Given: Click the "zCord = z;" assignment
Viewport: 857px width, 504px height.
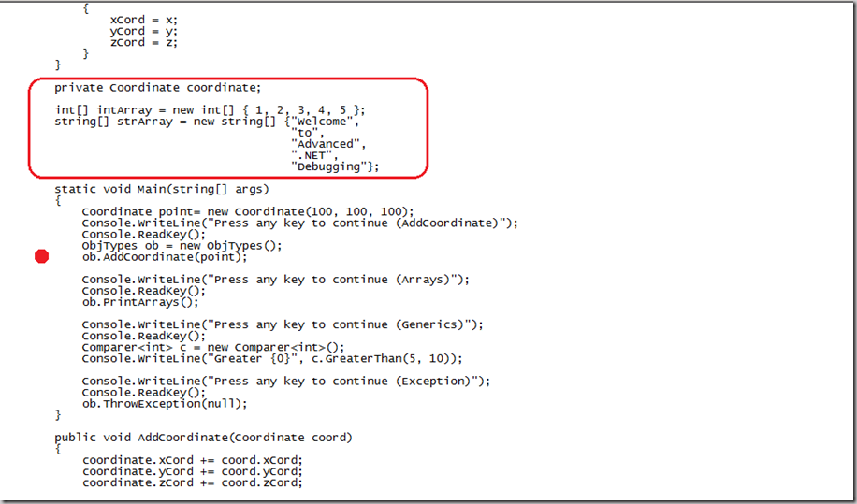Looking at the screenshot, I should click(x=143, y=42).
